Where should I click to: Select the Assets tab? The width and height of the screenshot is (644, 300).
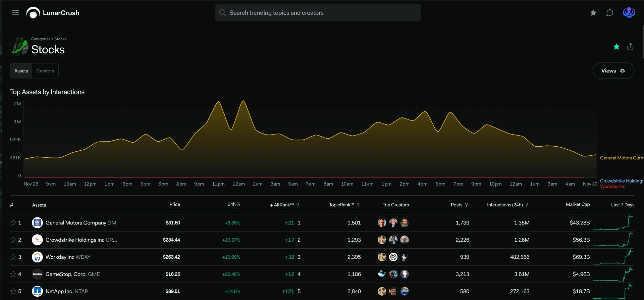pos(21,71)
